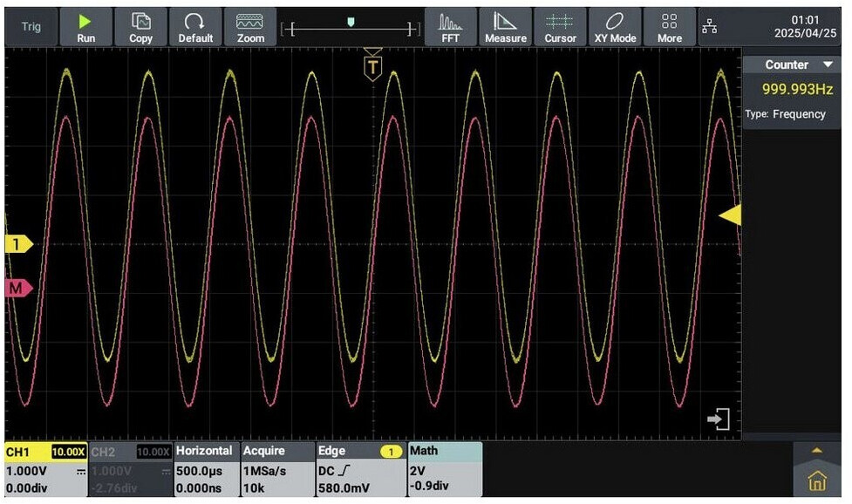The image size is (852, 504).
Task: Open the More options grid
Action: [x=670, y=27]
